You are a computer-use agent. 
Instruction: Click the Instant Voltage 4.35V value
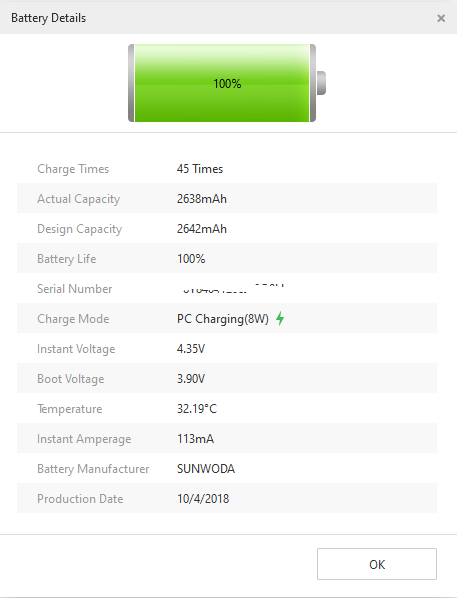point(191,349)
